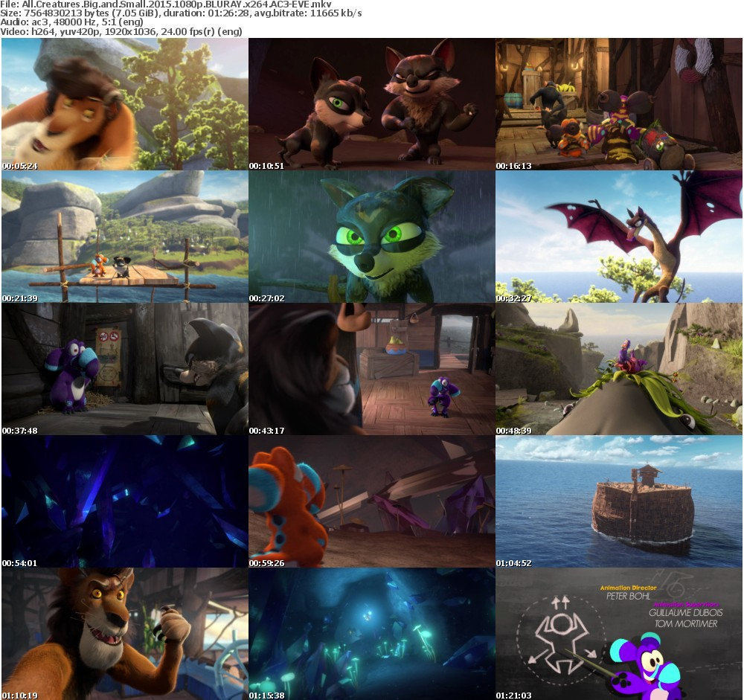Click the Animation Director credit heading
Screen dimensions: 744x700
628,588
